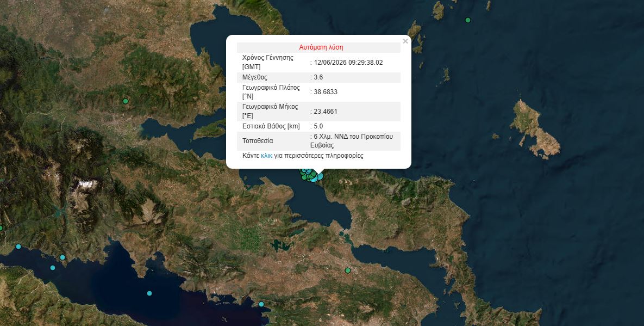
Task: Click the Τοποθεσία label
Action: pyautogui.click(x=258, y=141)
